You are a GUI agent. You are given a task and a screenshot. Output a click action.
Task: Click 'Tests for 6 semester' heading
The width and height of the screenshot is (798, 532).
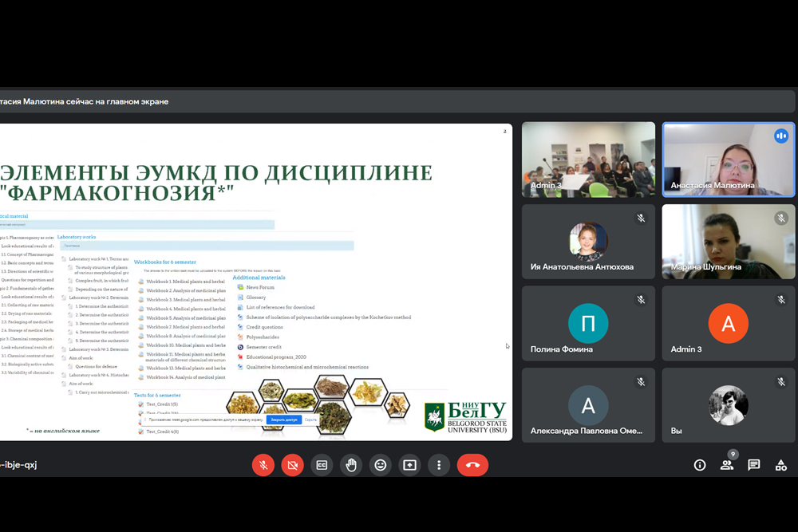pyautogui.click(x=157, y=395)
